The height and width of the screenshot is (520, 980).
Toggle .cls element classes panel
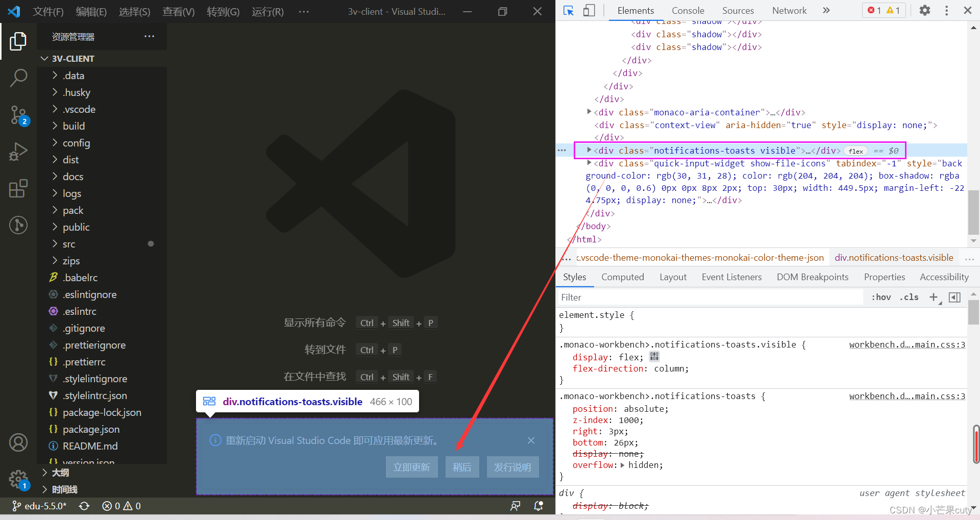point(909,297)
